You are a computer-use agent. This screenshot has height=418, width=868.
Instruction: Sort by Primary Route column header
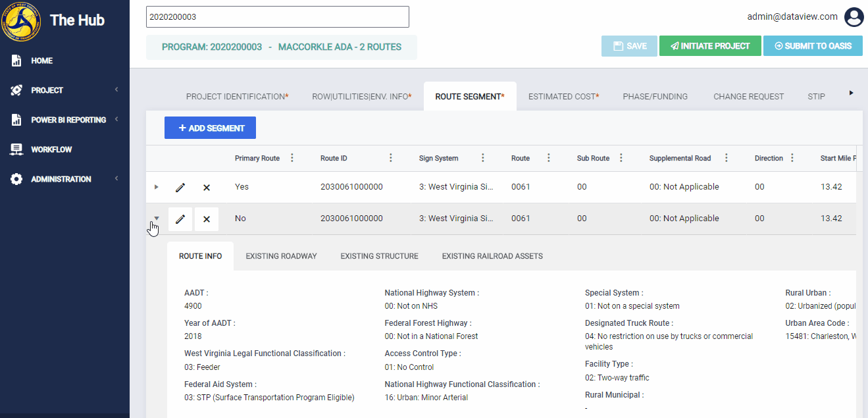coord(257,159)
